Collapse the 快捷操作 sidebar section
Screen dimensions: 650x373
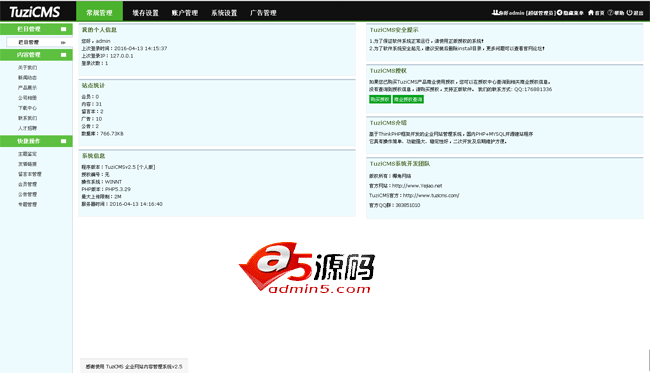pos(63,141)
